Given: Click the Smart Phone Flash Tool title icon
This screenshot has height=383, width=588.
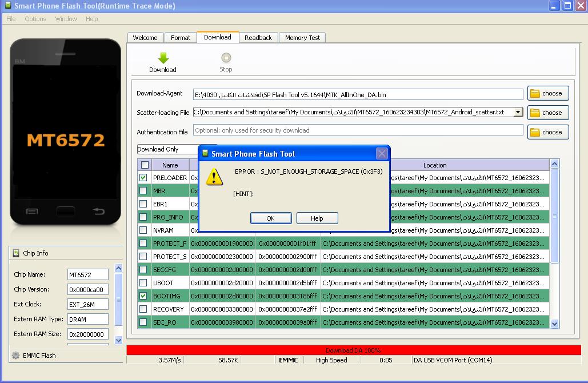Looking at the screenshot, I should (x=8, y=5).
